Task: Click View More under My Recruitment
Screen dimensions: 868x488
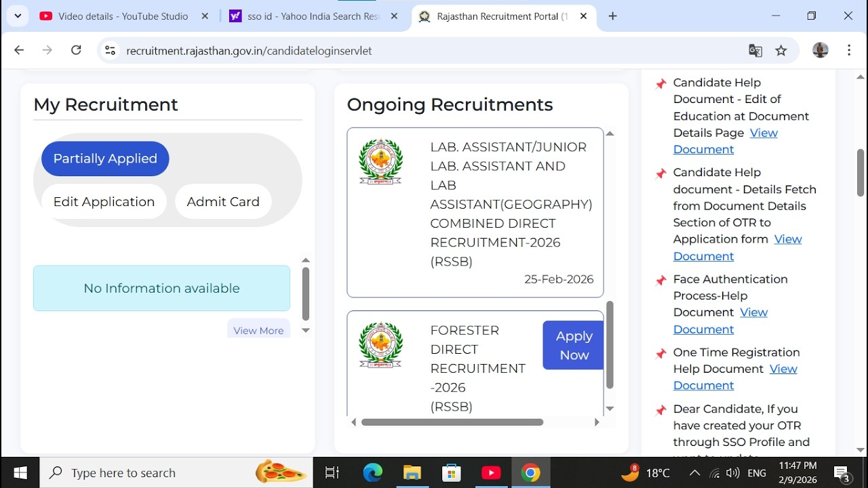Action: click(x=258, y=330)
